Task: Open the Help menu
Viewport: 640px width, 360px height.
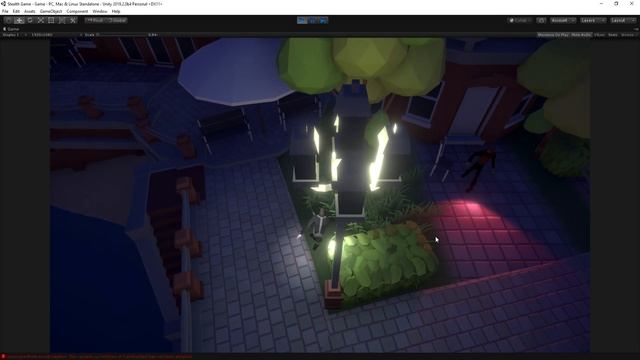Action: click(x=116, y=11)
